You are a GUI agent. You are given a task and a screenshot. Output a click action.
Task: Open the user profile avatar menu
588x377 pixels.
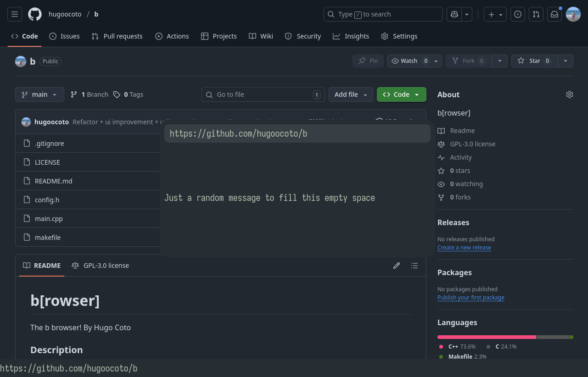click(573, 14)
